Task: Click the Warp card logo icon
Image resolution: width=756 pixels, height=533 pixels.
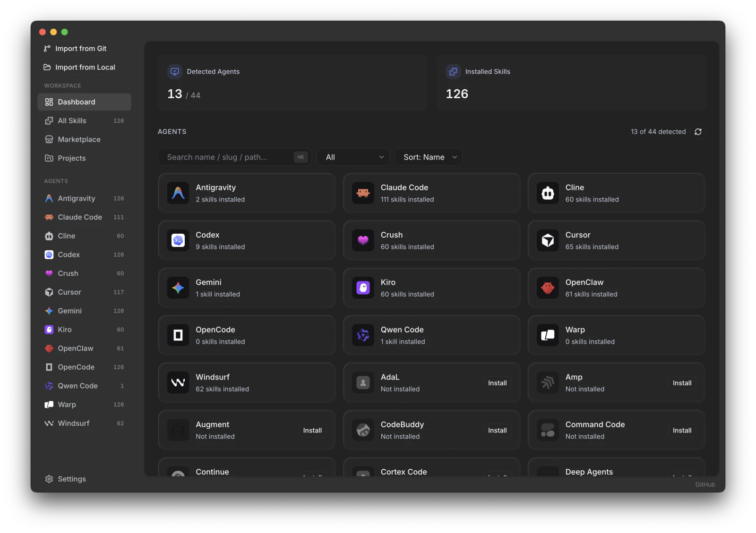Action: point(548,335)
